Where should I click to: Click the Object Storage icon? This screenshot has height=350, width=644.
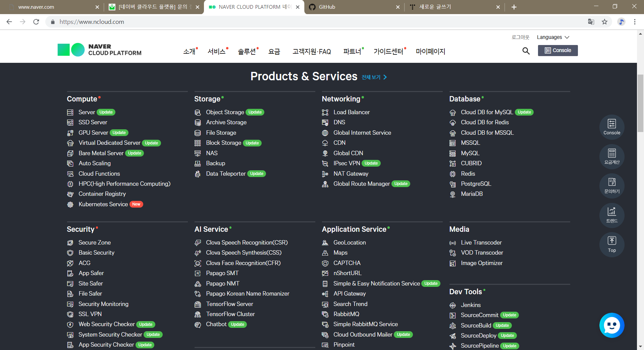(x=198, y=112)
